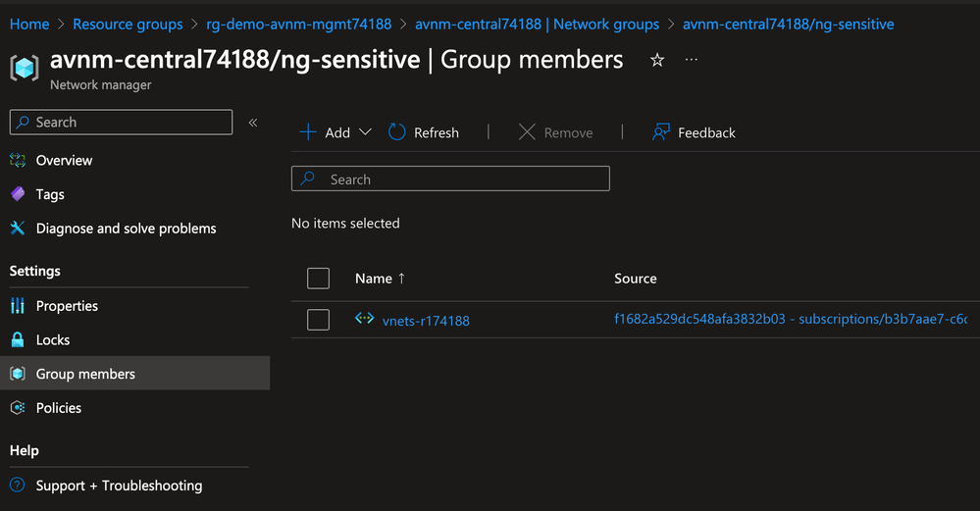The height and width of the screenshot is (511, 980).
Task: Click the Add button label
Action: [337, 132]
